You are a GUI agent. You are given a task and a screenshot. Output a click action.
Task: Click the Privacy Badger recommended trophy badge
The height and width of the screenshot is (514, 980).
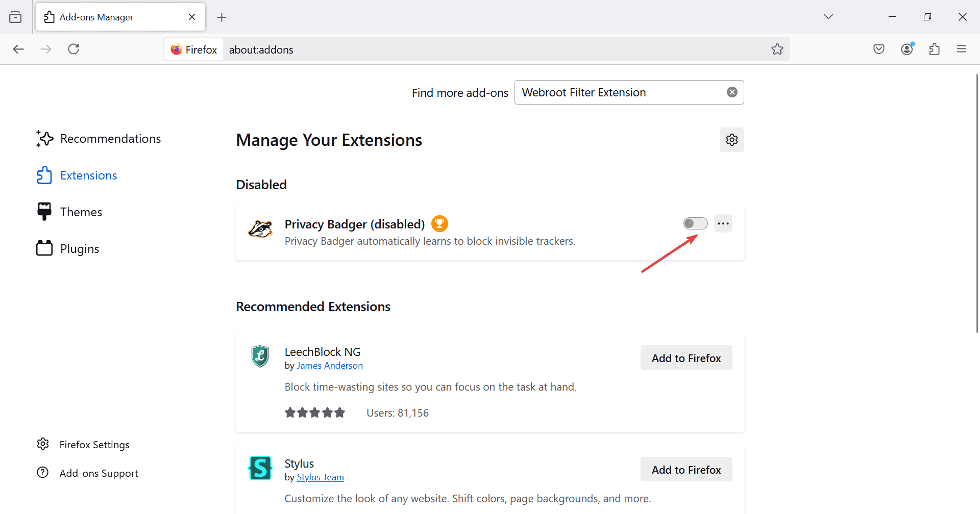point(439,223)
